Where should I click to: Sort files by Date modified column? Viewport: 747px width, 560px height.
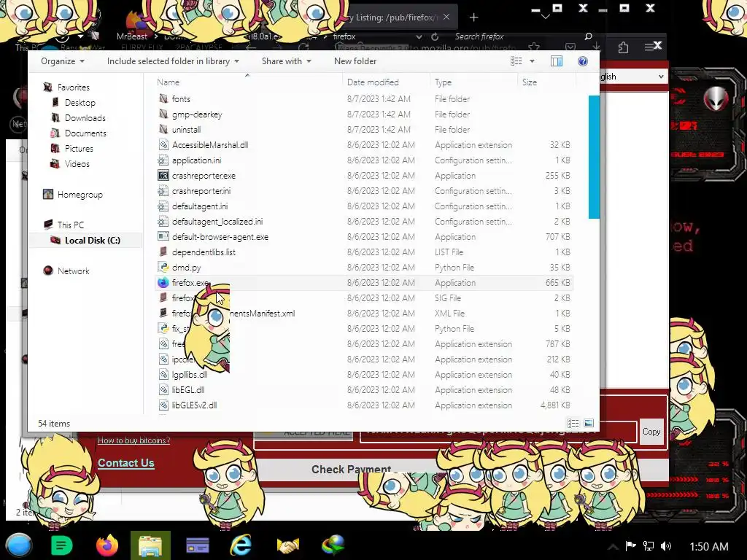pos(373,82)
